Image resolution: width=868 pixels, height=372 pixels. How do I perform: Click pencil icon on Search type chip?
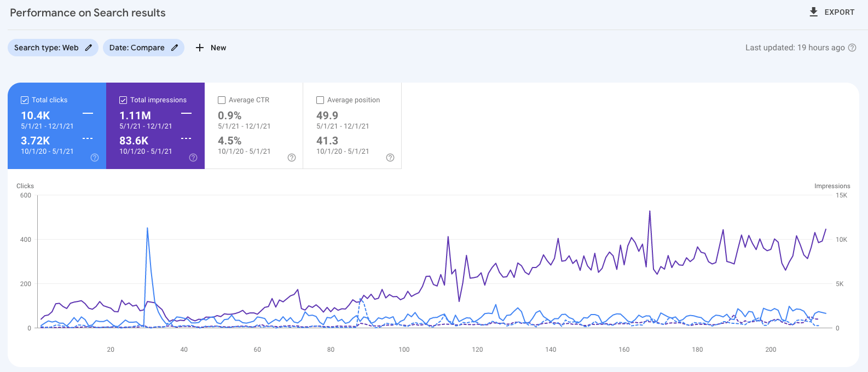[89, 48]
